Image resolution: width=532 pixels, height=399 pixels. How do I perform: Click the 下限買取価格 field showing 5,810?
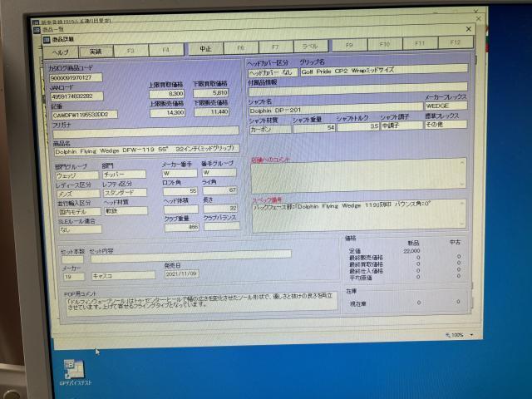(211, 92)
